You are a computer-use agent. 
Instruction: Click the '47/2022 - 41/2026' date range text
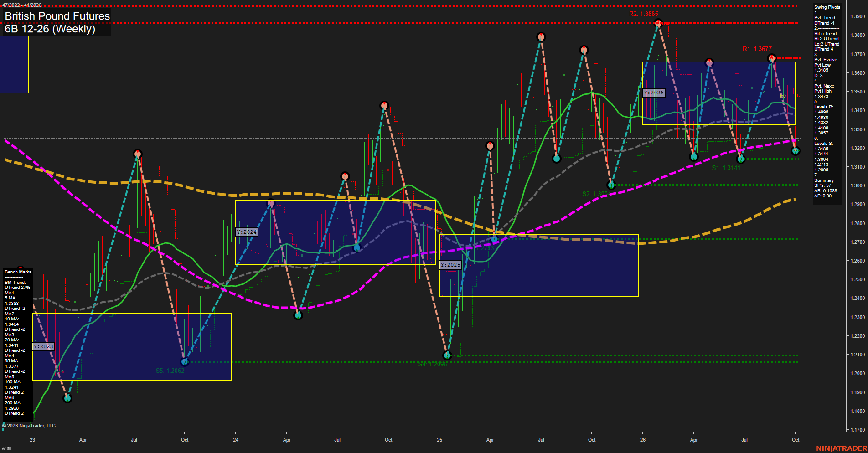[22, 5]
